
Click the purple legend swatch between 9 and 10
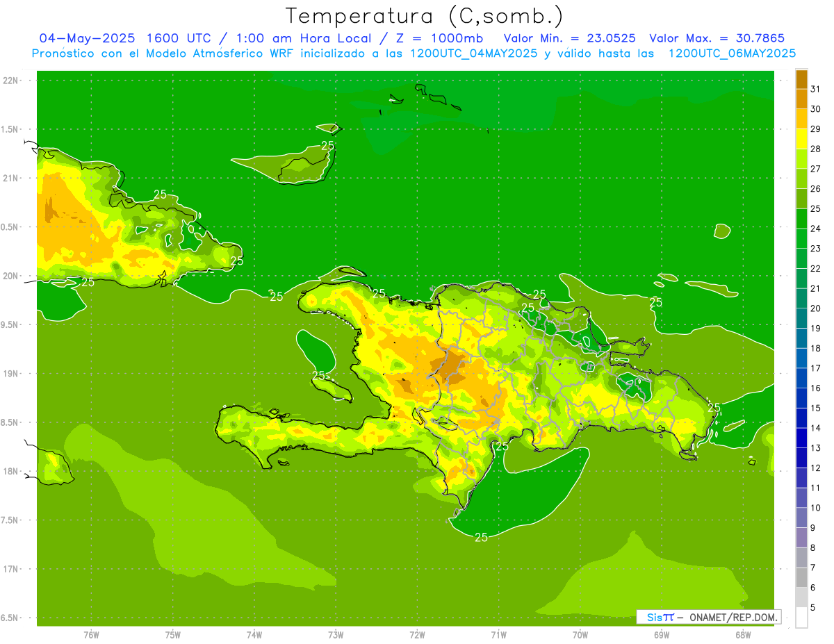click(x=801, y=518)
